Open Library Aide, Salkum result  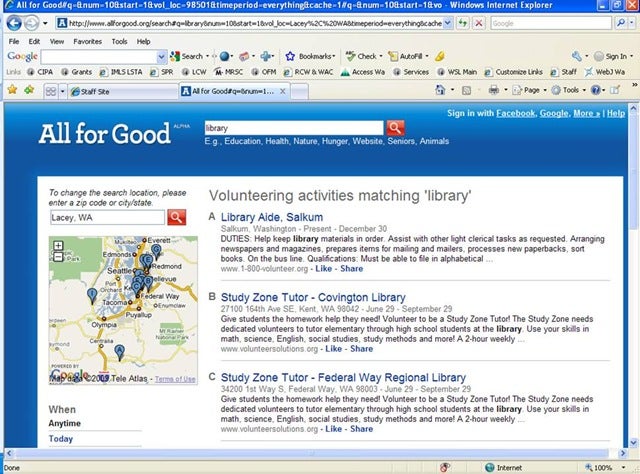coord(272,217)
